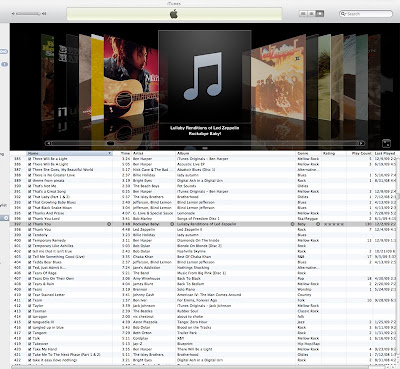The height and width of the screenshot is (369, 400).
Task: Select artist cell Johnny Cash
Action: (143, 295)
